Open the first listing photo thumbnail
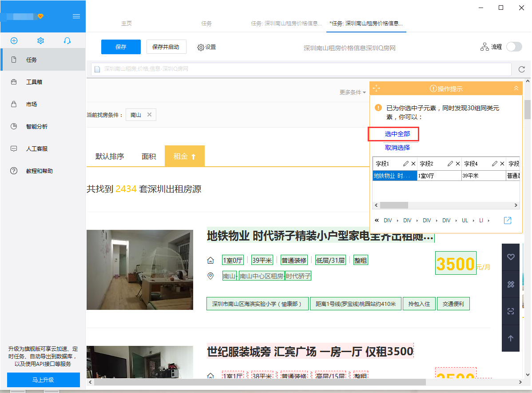 140,270
